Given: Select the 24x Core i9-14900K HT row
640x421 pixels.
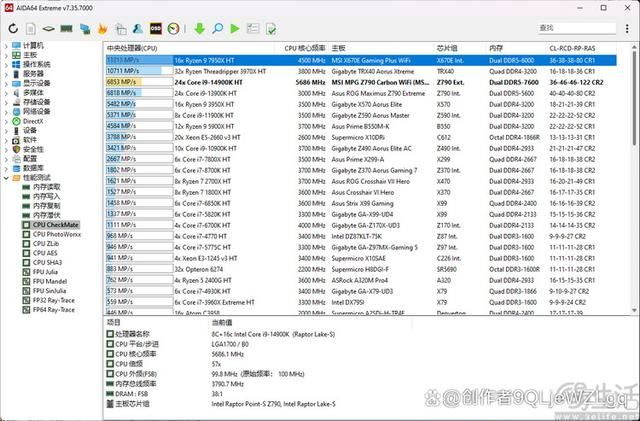Looking at the screenshot, I should click(x=361, y=82).
